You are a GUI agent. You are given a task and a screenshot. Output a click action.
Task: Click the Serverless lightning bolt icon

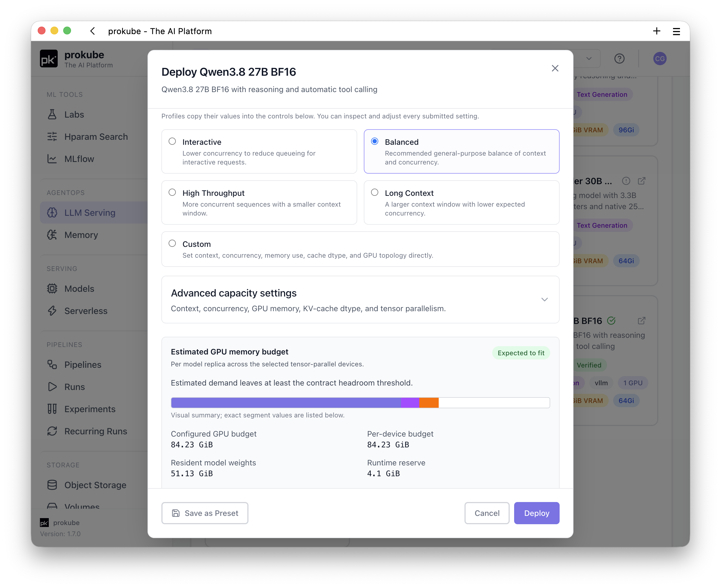point(52,311)
